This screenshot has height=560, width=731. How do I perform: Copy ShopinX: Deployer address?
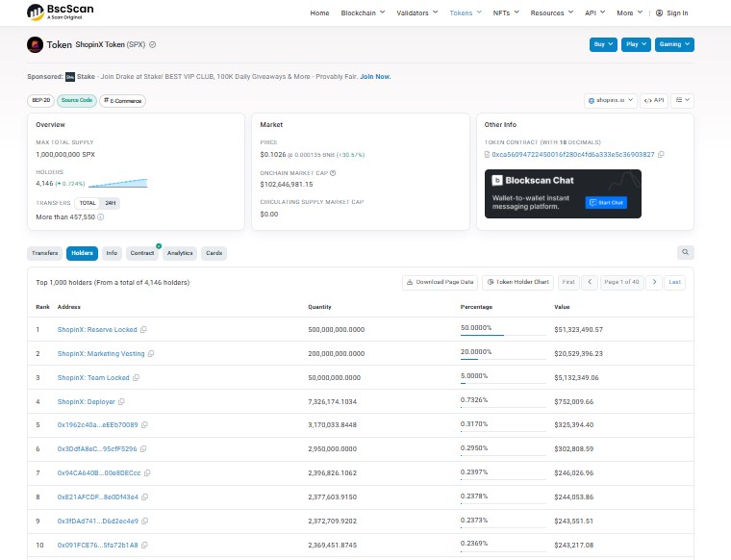pyautogui.click(x=121, y=402)
